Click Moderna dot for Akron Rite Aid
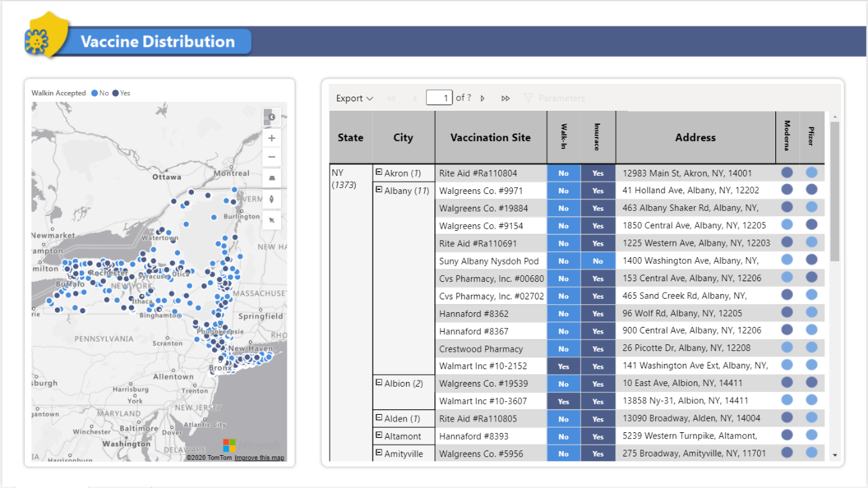The image size is (868, 488). 787,173
